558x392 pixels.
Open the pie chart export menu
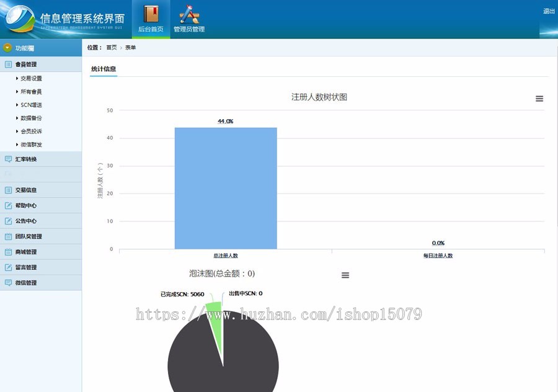[345, 275]
